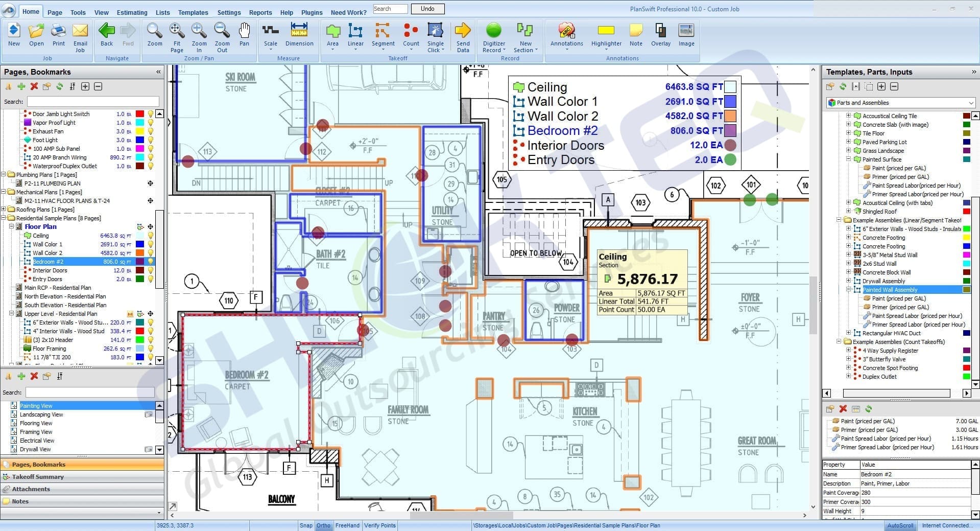The width and height of the screenshot is (980, 531).
Task: Open the Plugins ribbon tab
Action: 312,12
